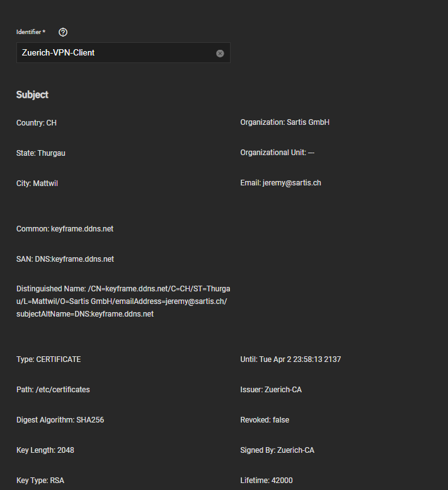The width and height of the screenshot is (448, 490).
Task: Click the Organization: Sartis GmbH entry
Action: click(x=285, y=122)
